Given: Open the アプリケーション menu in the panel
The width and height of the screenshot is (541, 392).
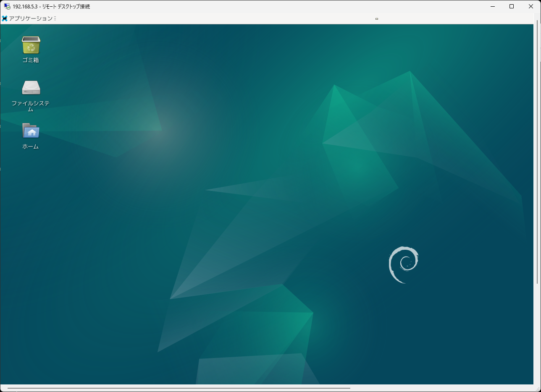Looking at the screenshot, I should (28, 18).
